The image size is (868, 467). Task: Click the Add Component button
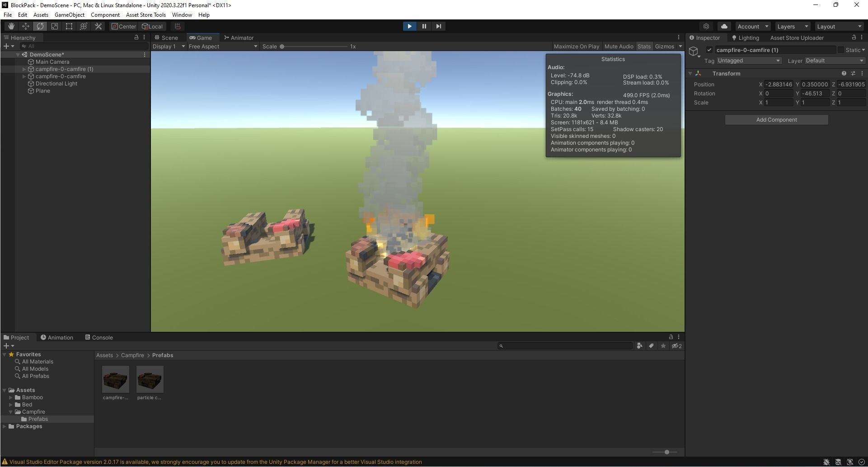[x=776, y=119]
